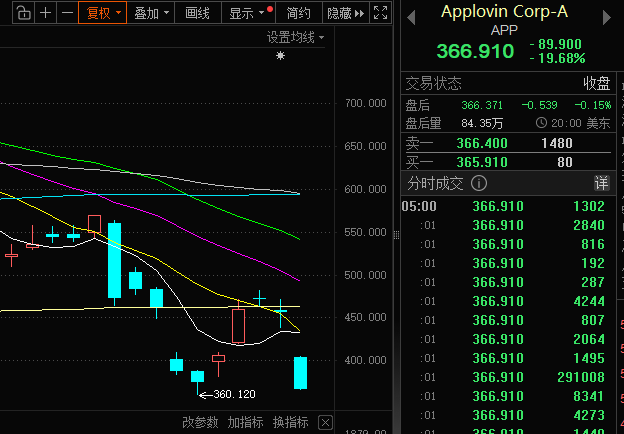Enter fullscreen chart mode
The width and height of the screenshot is (624, 434).
(x=380, y=13)
